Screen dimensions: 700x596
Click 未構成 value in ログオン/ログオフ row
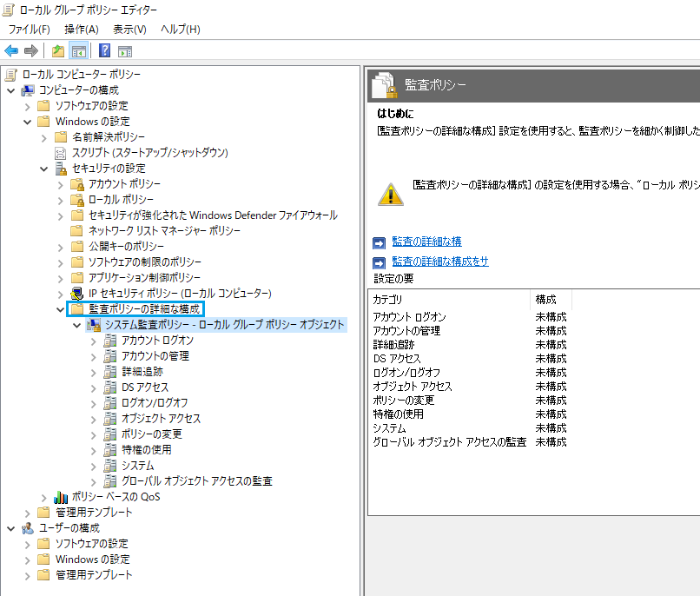pos(551,373)
